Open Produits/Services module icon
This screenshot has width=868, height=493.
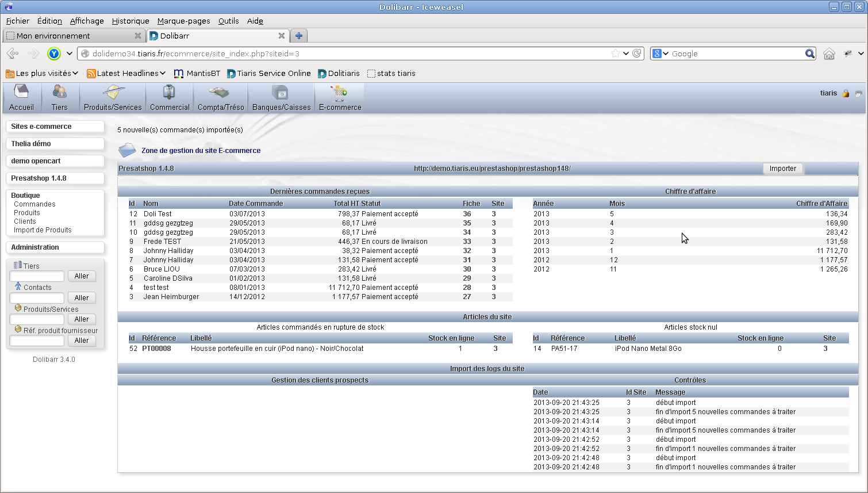click(x=113, y=93)
